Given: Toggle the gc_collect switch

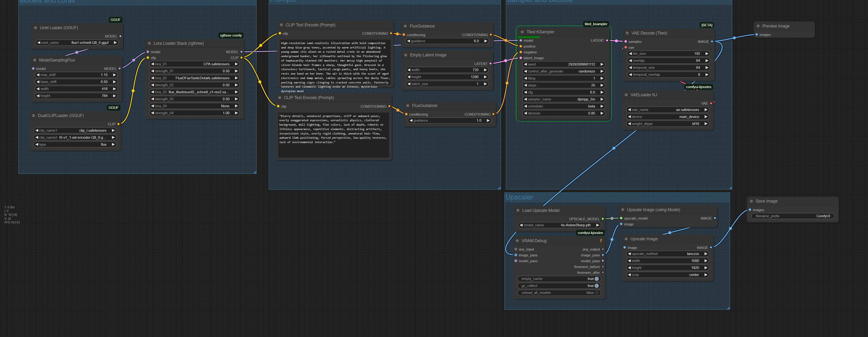Looking at the screenshot, I should [596, 286].
